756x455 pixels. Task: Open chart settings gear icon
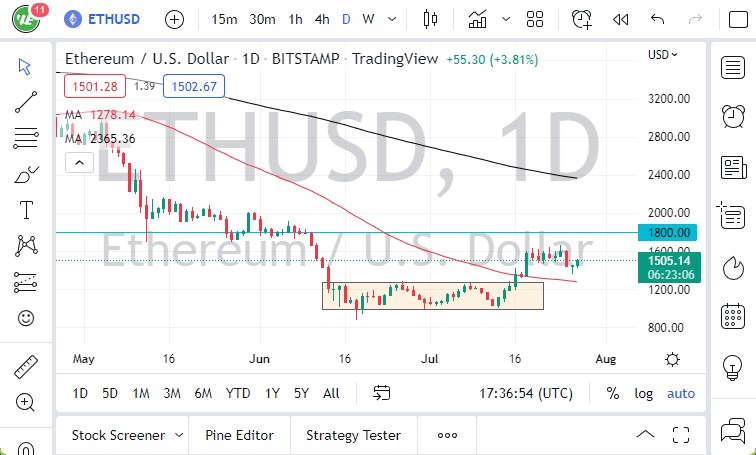click(672, 359)
